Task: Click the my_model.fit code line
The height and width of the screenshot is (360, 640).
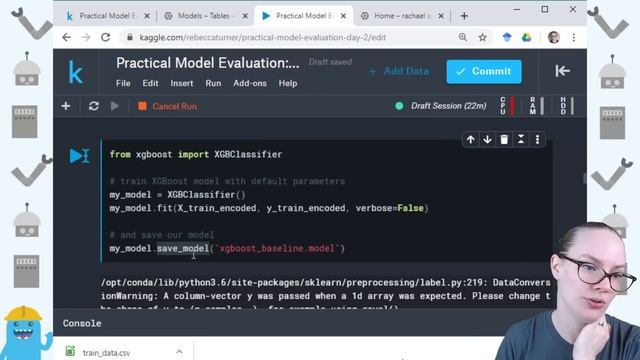Action: (269, 208)
